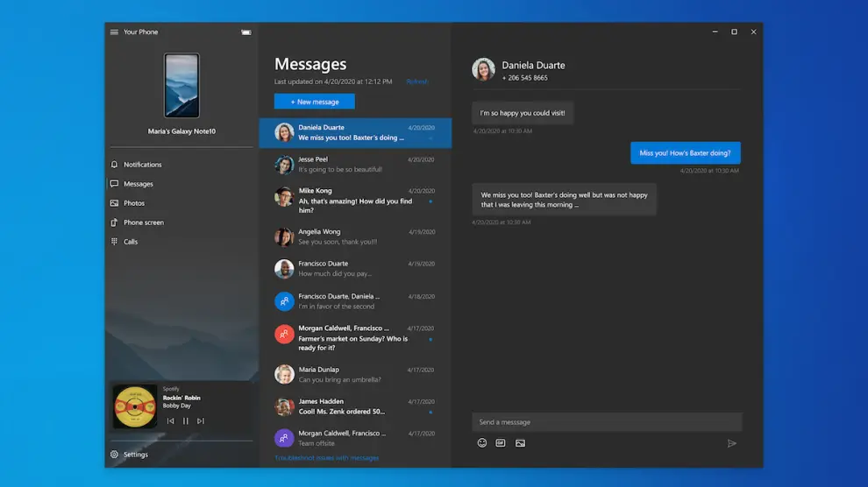Select the Galaxy Note10 phone thumbnail
The image size is (868, 487).
(181, 86)
